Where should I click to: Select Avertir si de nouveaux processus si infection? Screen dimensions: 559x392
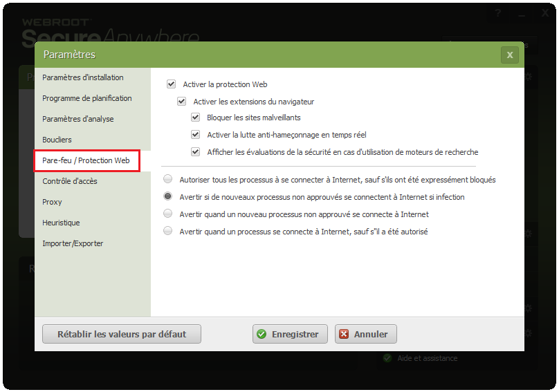point(168,196)
